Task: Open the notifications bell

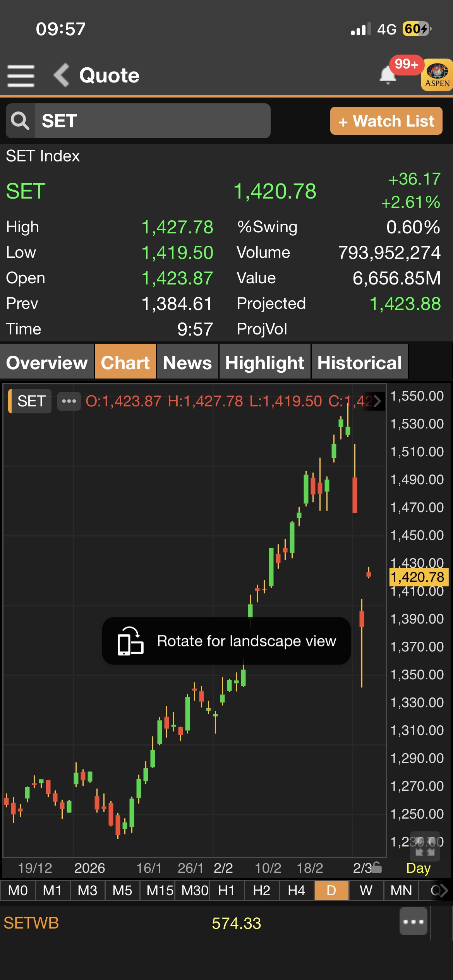Action: pyautogui.click(x=388, y=75)
